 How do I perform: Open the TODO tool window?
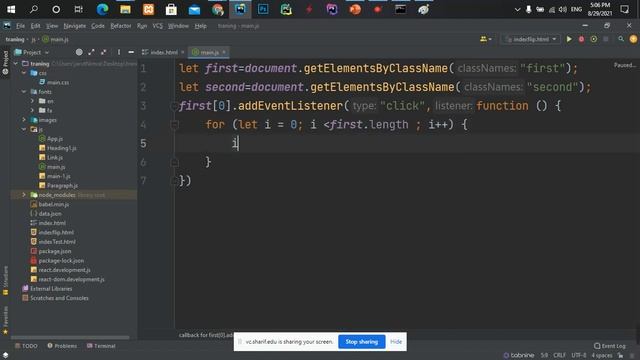(26, 346)
